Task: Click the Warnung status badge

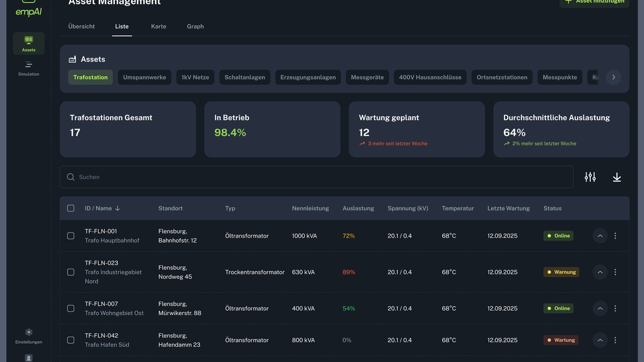Action: tap(561, 272)
